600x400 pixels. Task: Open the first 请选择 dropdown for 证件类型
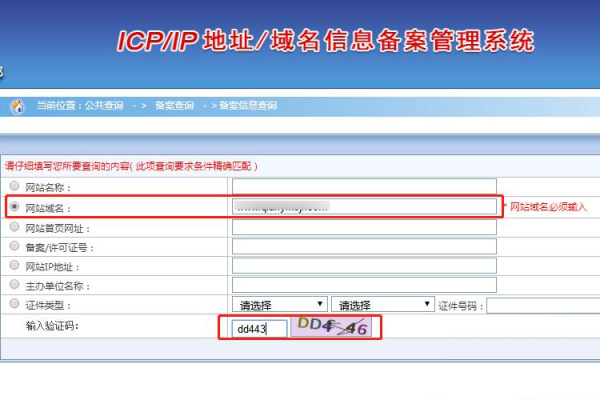tap(279, 304)
